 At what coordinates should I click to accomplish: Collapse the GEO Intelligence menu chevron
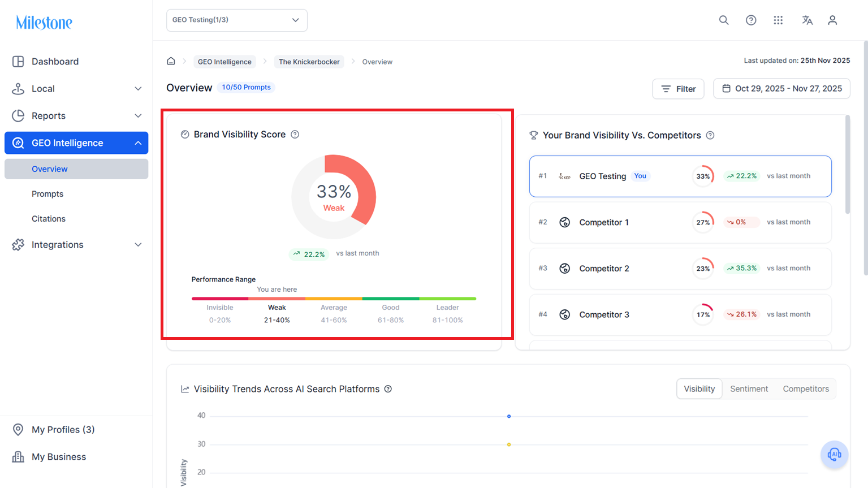point(138,143)
